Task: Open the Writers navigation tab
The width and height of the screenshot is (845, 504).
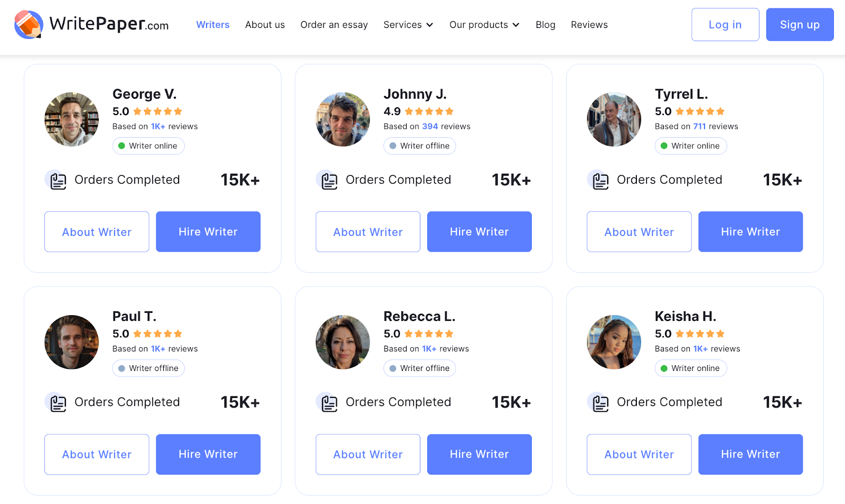Action: coord(213,25)
